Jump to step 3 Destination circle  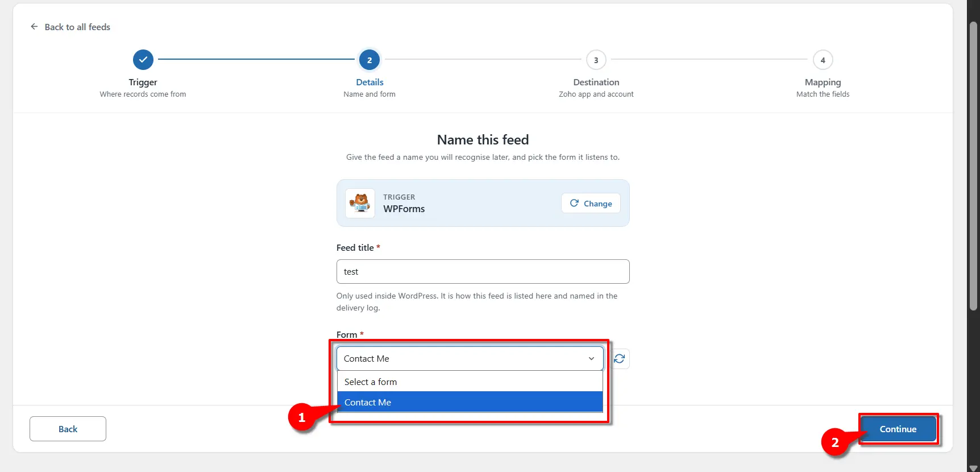point(596,60)
